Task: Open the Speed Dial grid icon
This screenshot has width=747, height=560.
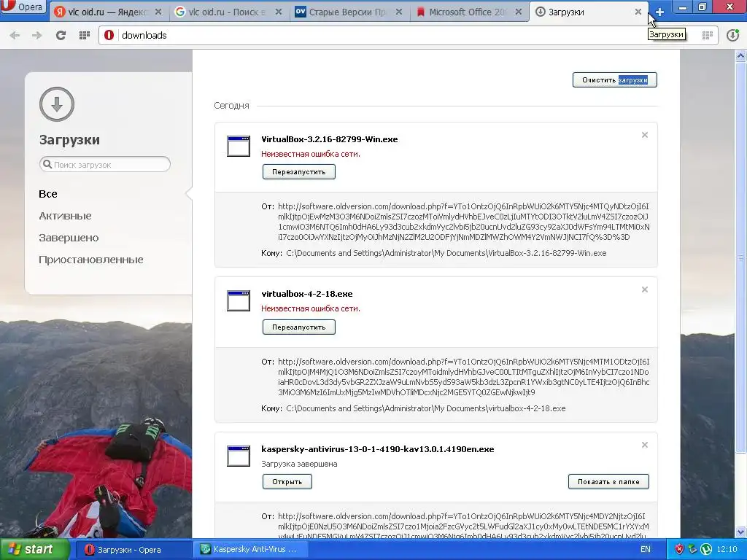Action: coord(85,35)
